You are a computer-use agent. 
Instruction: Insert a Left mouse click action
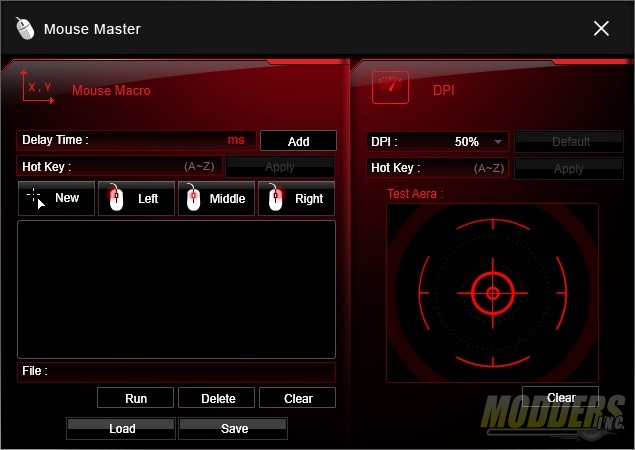(136, 198)
